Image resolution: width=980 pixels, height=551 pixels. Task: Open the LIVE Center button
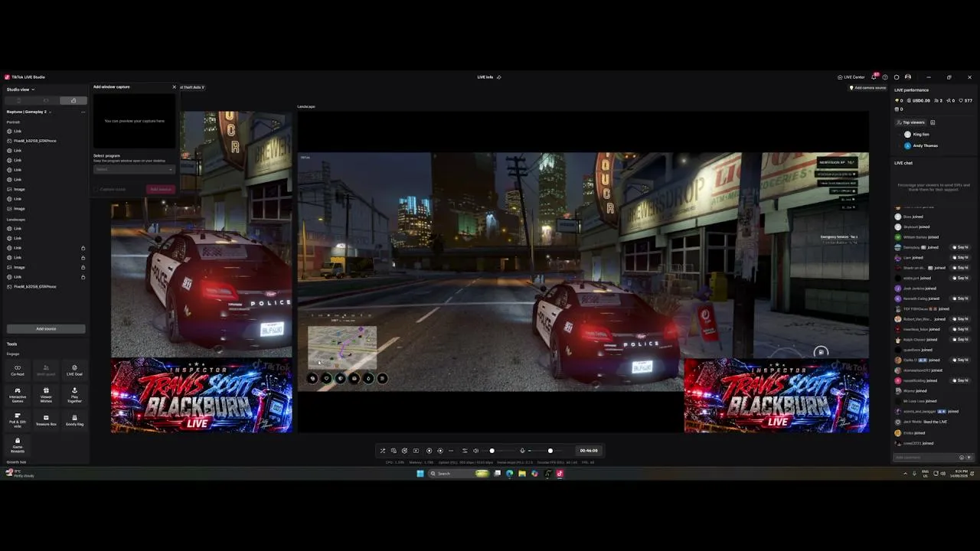point(851,77)
